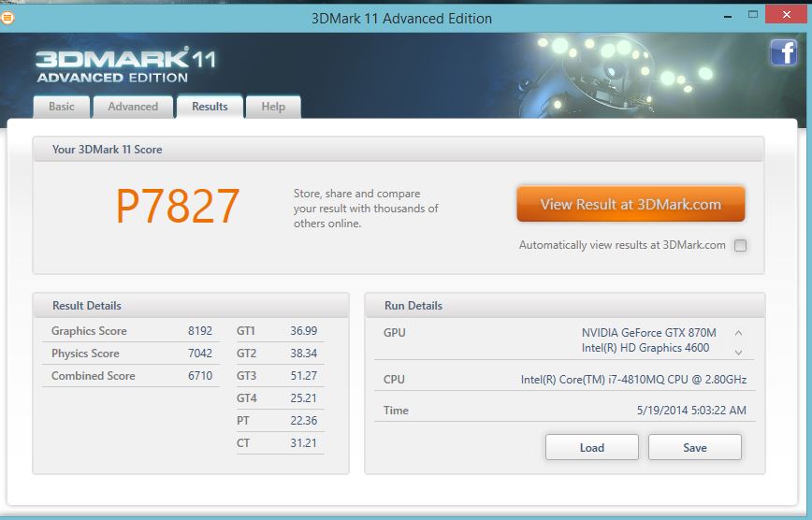Show next GPU with down chevron

pyautogui.click(x=739, y=353)
